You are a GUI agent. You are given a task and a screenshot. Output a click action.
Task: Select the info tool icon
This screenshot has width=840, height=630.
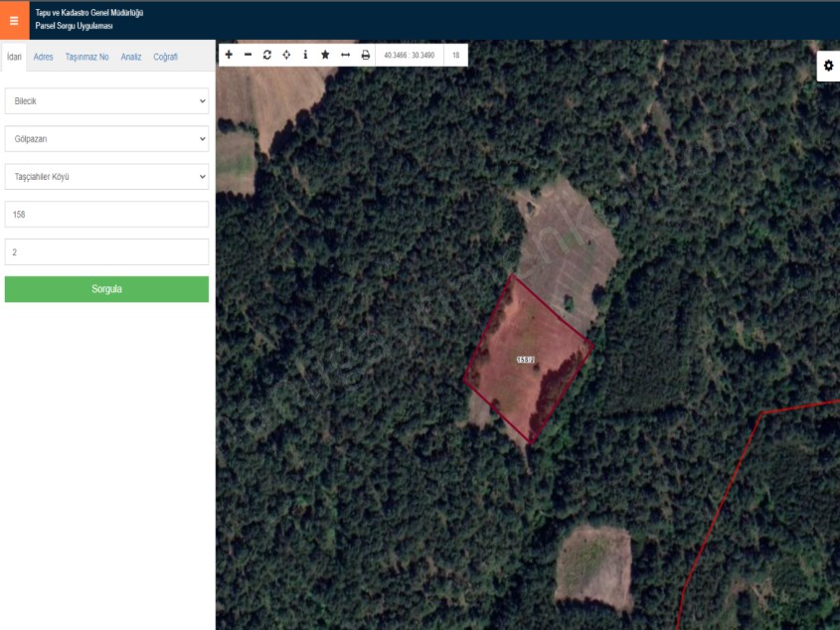(305, 55)
